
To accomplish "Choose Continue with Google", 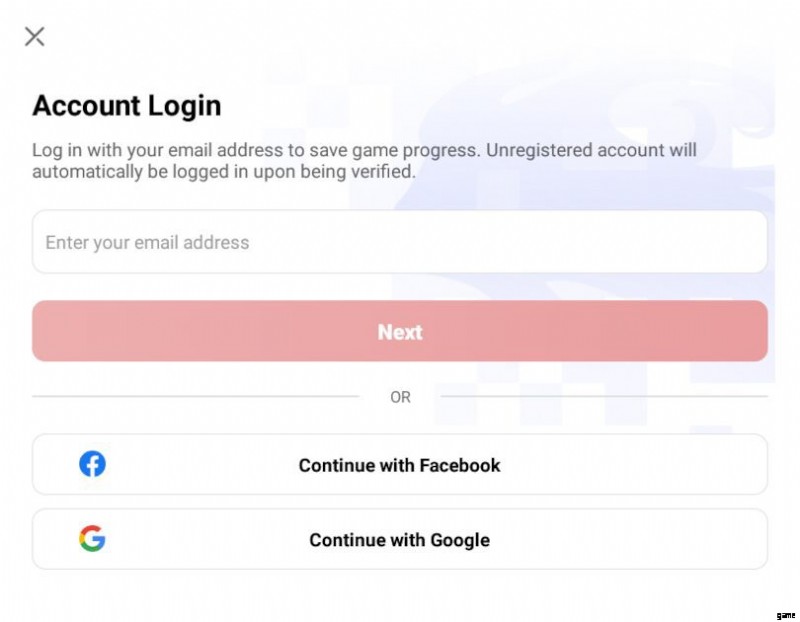I will click(x=399, y=539).
